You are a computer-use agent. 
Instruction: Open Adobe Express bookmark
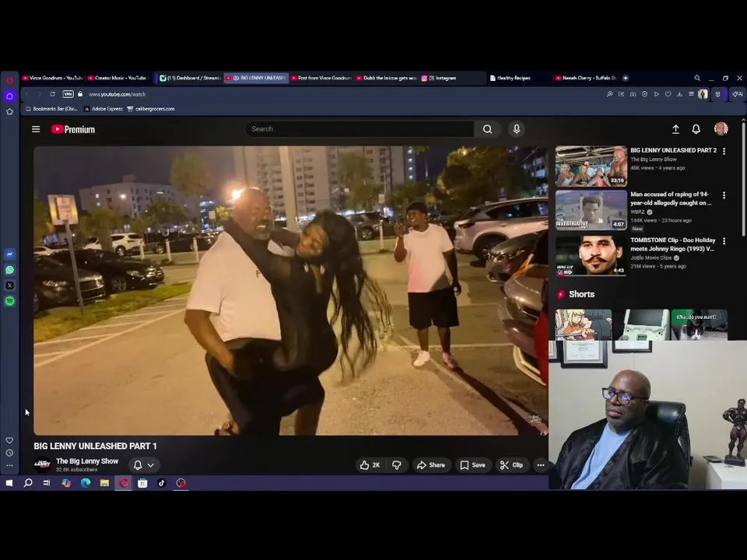coord(103,109)
